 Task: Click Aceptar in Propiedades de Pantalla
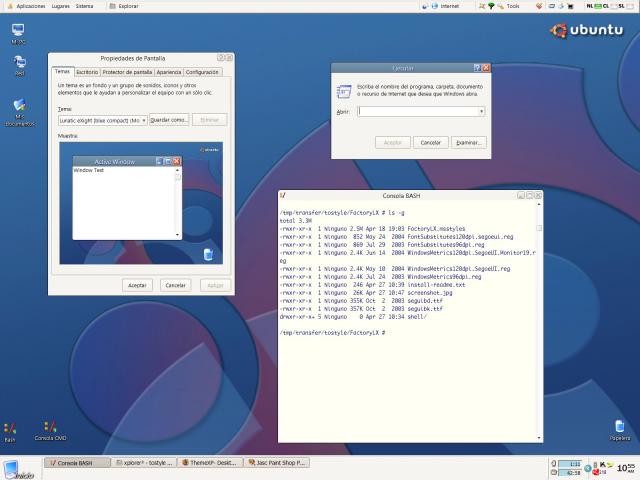tap(137, 285)
